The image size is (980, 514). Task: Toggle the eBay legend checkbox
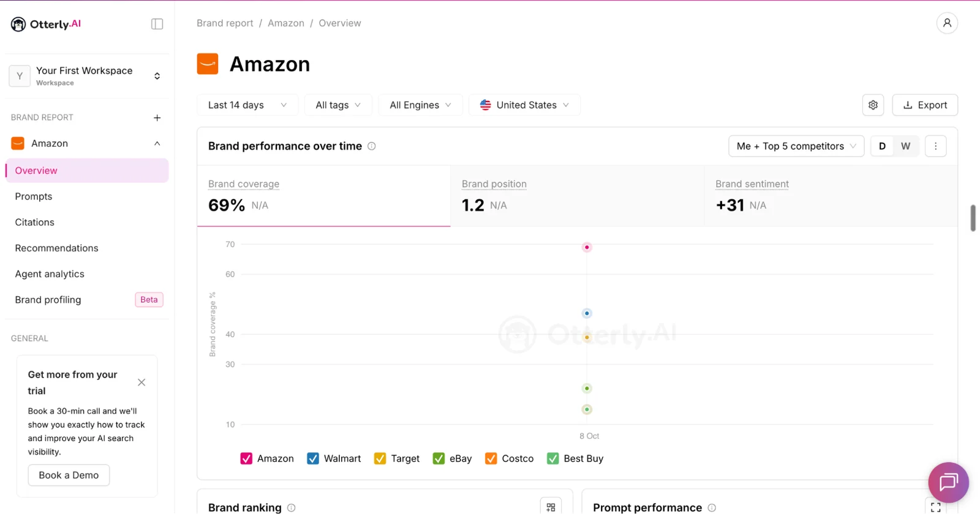tap(439, 459)
